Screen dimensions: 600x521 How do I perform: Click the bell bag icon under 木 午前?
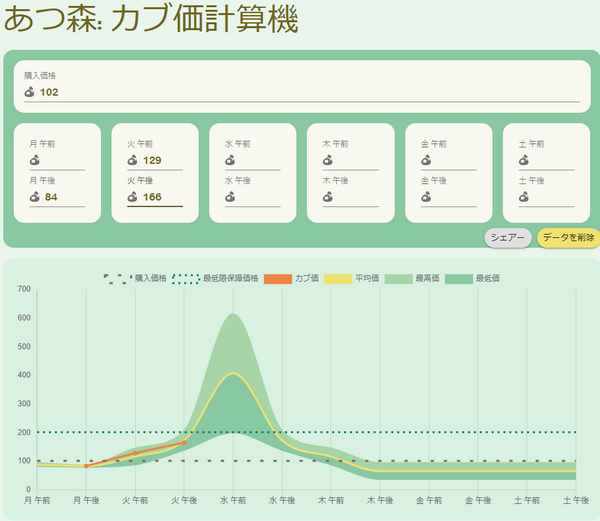328,160
